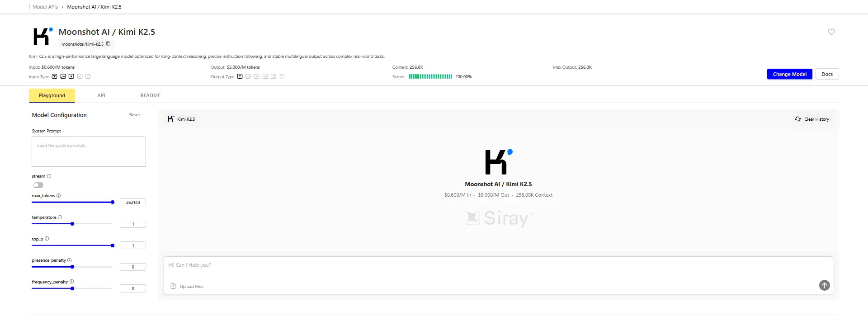Reset the model configuration
The height and width of the screenshot is (316, 868).
tap(135, 115)
